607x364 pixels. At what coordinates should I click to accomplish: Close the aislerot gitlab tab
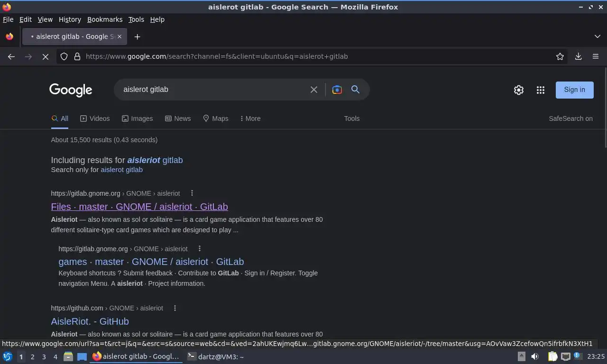click(x=120, y=36)
